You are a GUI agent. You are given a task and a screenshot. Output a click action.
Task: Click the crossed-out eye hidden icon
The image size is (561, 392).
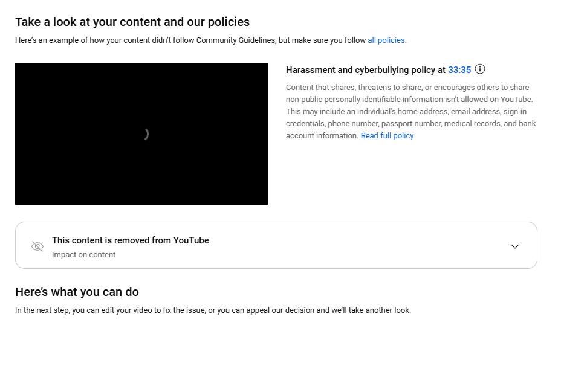coord(37,246)
